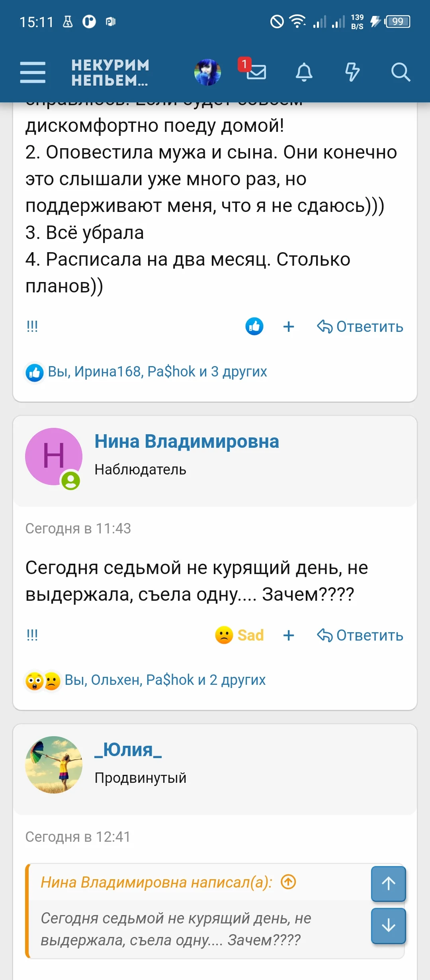
Task: Open the notifications bell
Action: (305, 73)
